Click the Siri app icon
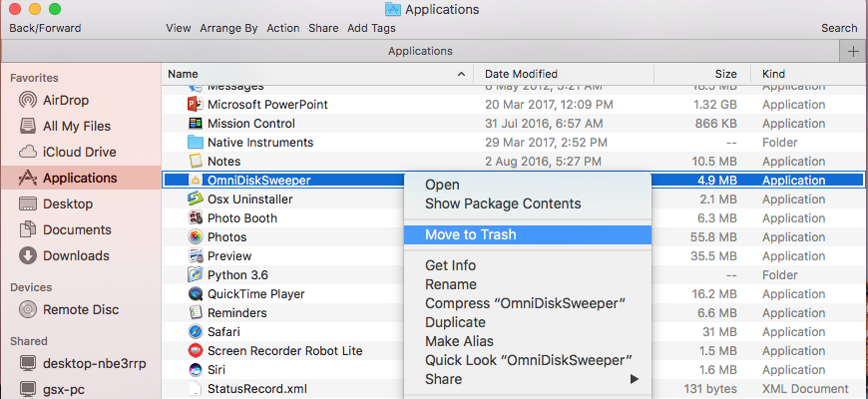The image size is (868, 399). (x=196, y=370)
